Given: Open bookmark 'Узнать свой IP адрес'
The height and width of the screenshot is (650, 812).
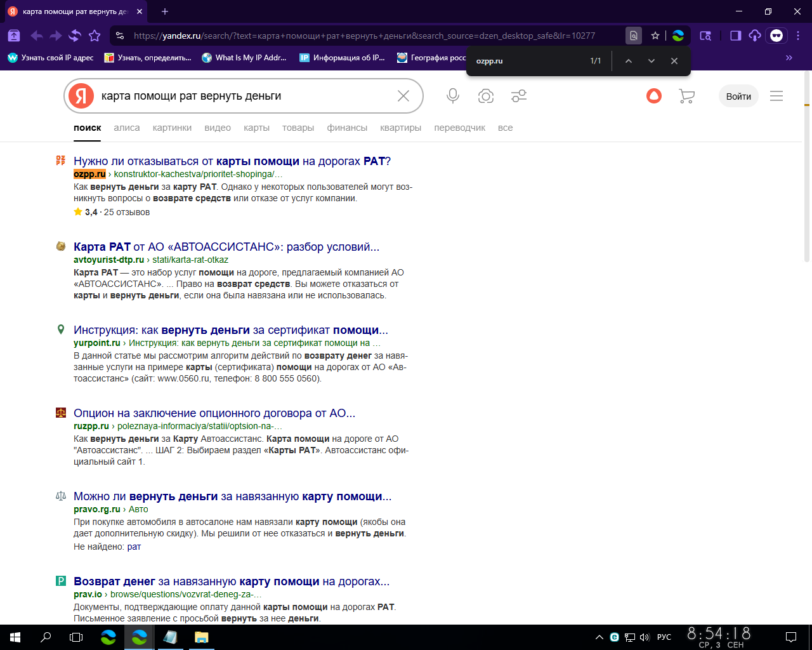Looking at the screenshot, I should (x=51, y=58).
